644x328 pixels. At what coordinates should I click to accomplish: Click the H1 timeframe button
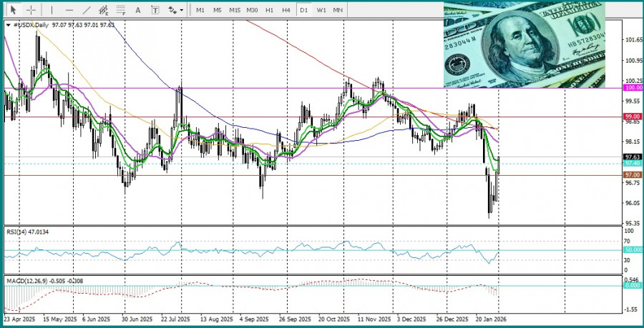pos(269,10)
